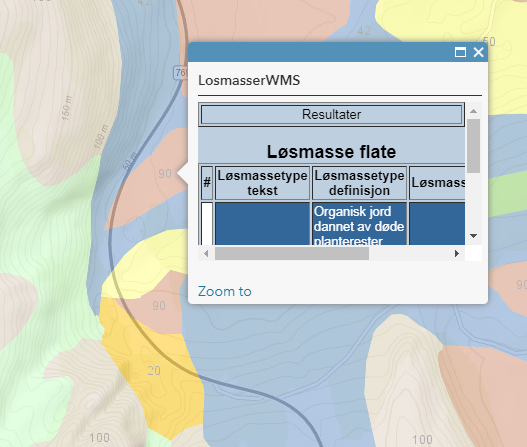
Task: Click the Løsmassetype tekst column header
Action: click(x=262, y=183)
